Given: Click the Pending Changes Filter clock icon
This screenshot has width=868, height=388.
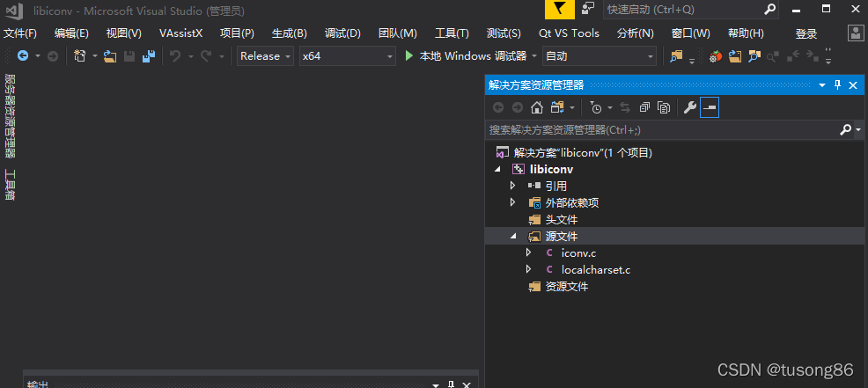Looking at the screenshot, I should pyautogui.click(x=596, y=107).
